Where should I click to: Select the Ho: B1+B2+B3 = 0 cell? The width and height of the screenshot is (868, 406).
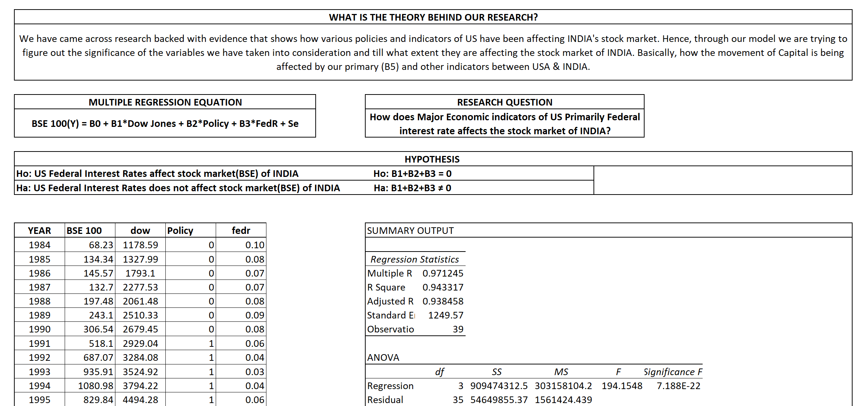tap(412, 174)
